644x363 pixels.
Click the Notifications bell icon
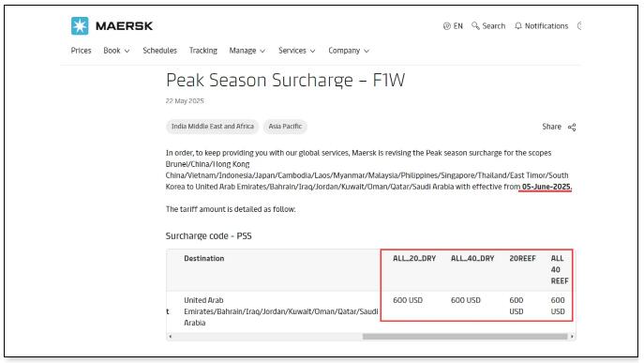tap(518, 26)
